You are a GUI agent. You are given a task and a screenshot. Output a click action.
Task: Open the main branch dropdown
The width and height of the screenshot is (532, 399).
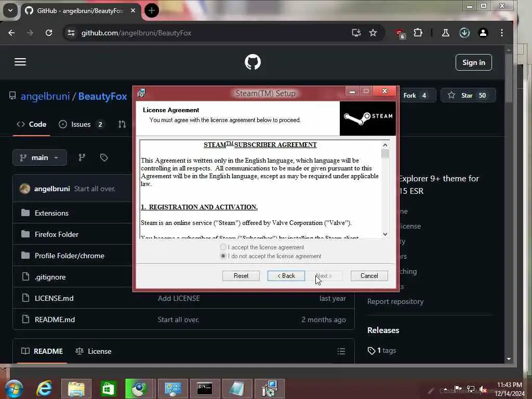(39, 158)
